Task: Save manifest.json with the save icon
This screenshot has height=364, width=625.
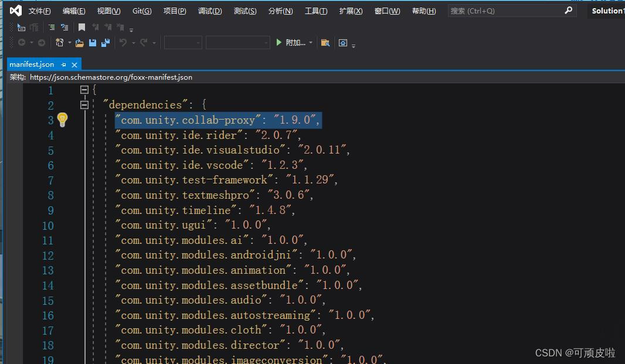Action: click(x=93, y=42)
